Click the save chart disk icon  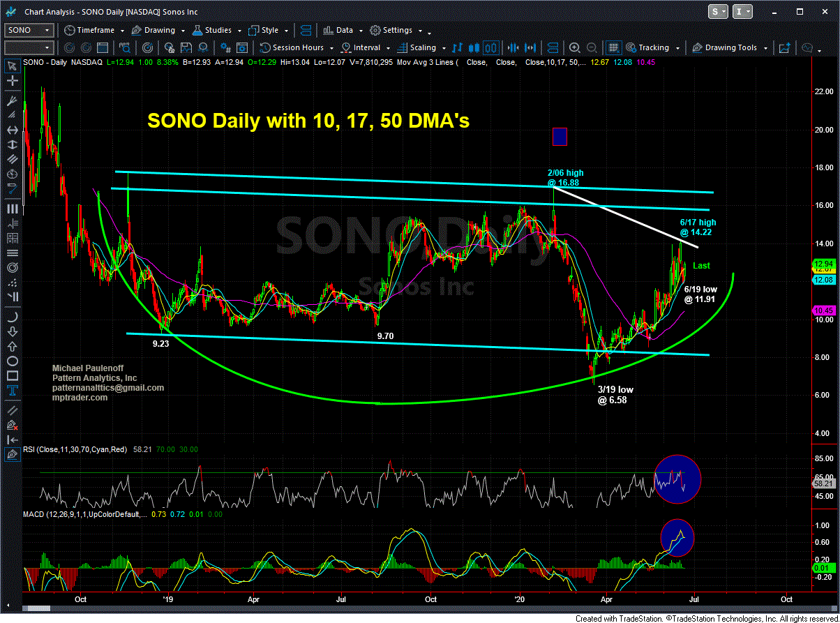pyautogui.click(x=186, y=47)
